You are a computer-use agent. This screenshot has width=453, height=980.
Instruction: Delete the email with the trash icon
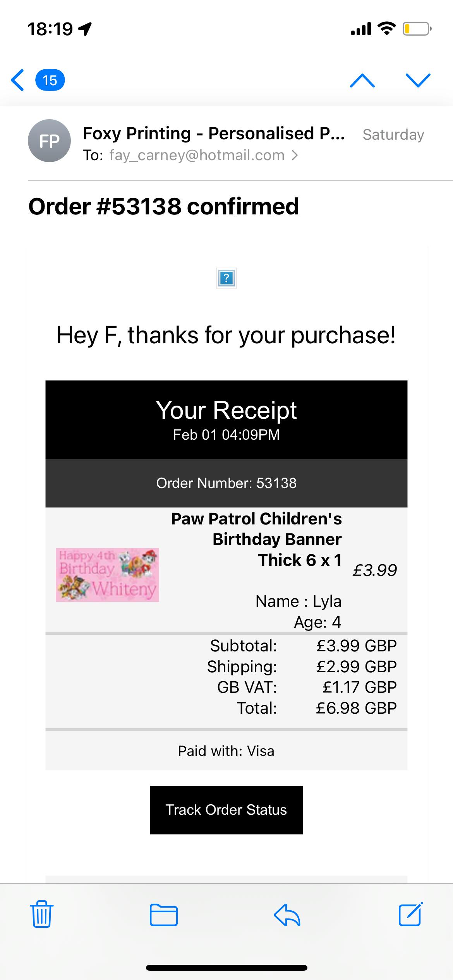[42, 915]
